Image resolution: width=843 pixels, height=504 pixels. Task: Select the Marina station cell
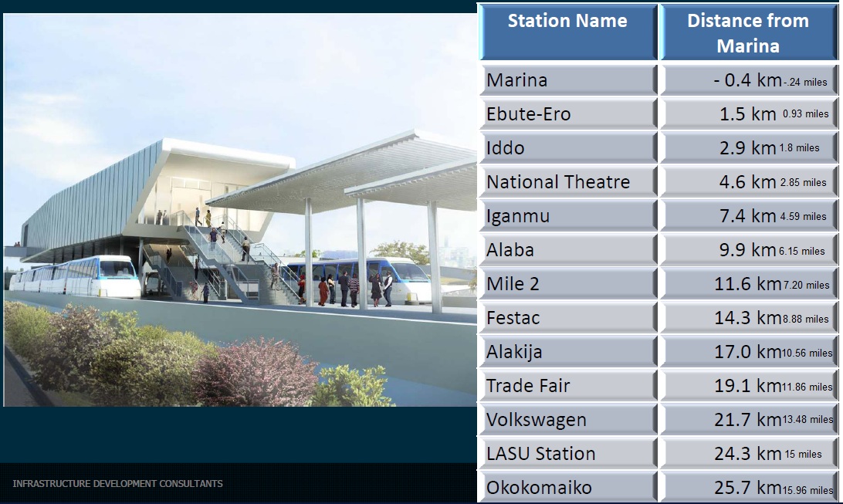click(567, 80)
